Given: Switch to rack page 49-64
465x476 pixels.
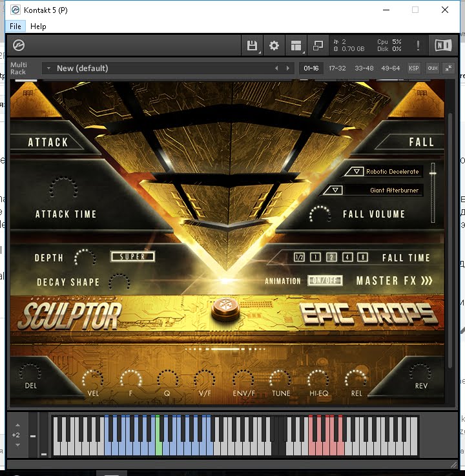Looking at the screenshot, I should (x=390, y=68).
